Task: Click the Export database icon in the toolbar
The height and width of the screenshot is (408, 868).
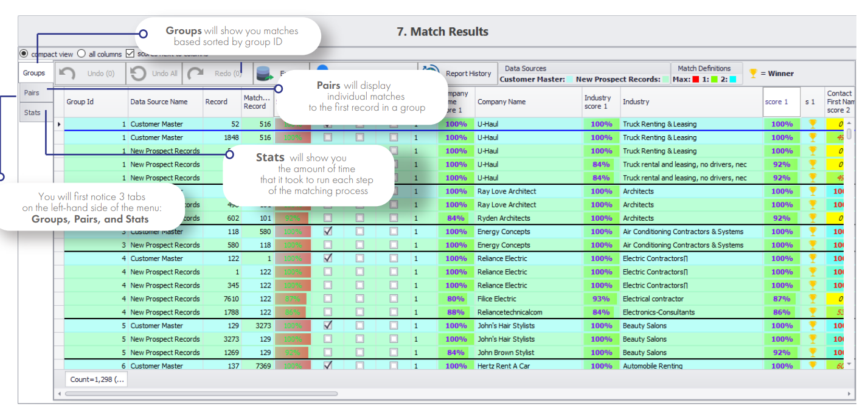Action: (x=265, y=74)
